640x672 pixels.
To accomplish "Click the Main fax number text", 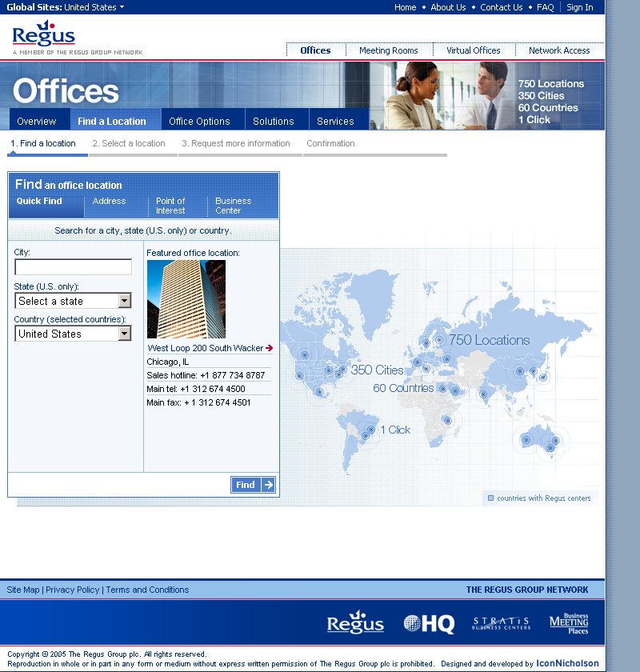I will pyautogui.click(x=198, y=402).
